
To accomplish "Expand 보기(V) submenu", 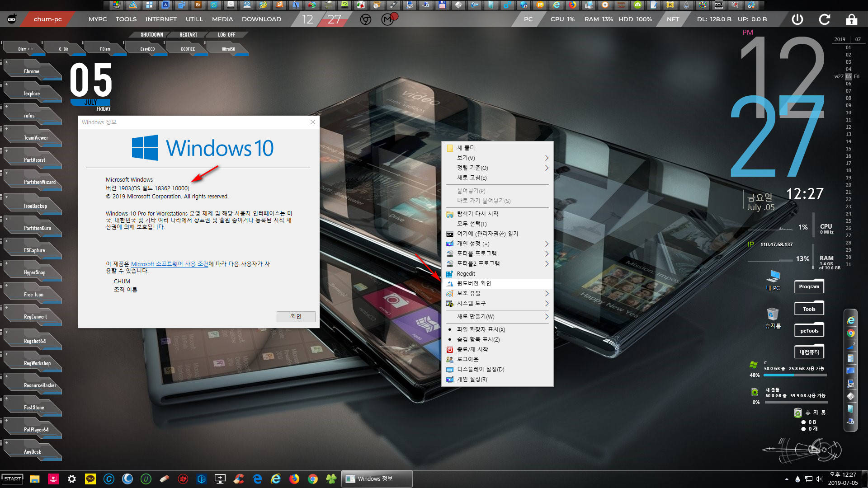I will 497,158.
